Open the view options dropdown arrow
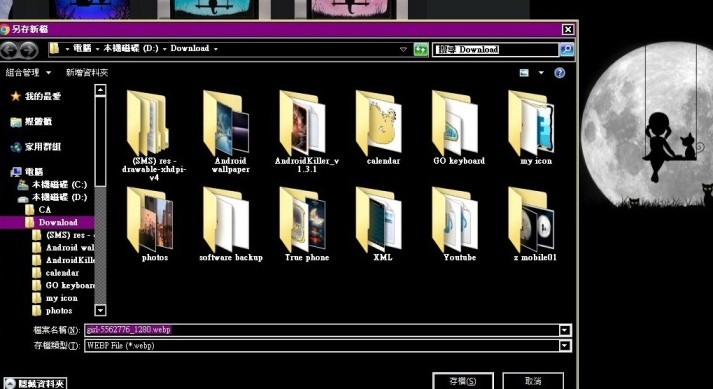 click(x=541, y=73)
